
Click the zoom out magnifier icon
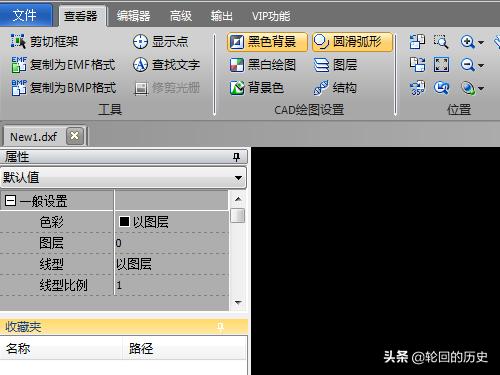tap(467, 65)
